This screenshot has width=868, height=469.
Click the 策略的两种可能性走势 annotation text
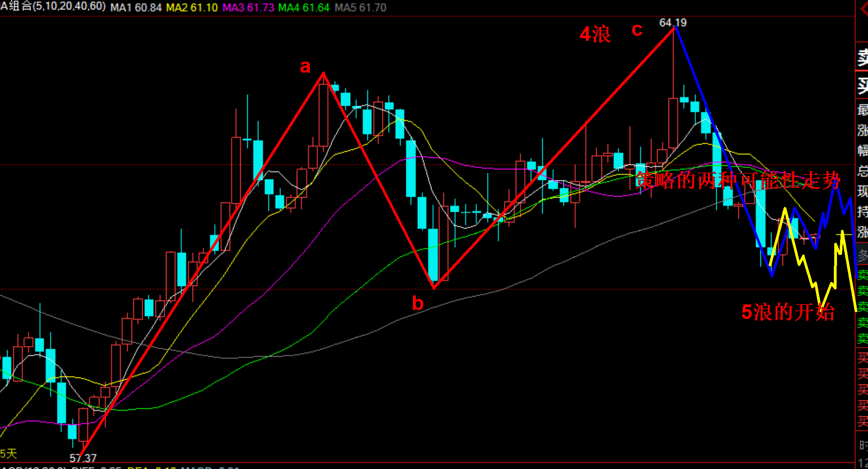(x=738, y=181)
